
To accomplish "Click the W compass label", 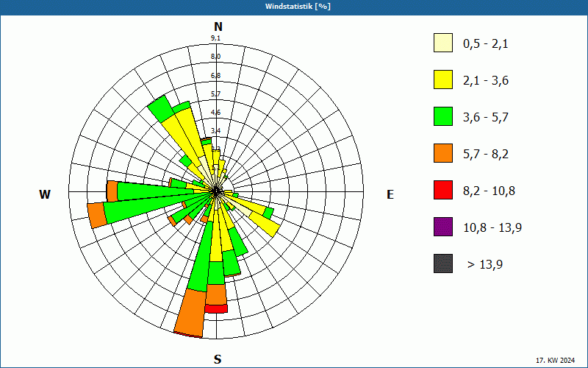I will click(45, 194).
